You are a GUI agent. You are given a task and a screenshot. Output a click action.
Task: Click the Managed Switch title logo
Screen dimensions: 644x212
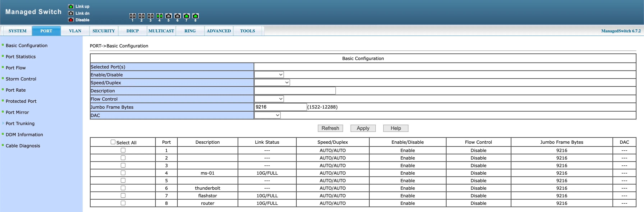(33, 12)
